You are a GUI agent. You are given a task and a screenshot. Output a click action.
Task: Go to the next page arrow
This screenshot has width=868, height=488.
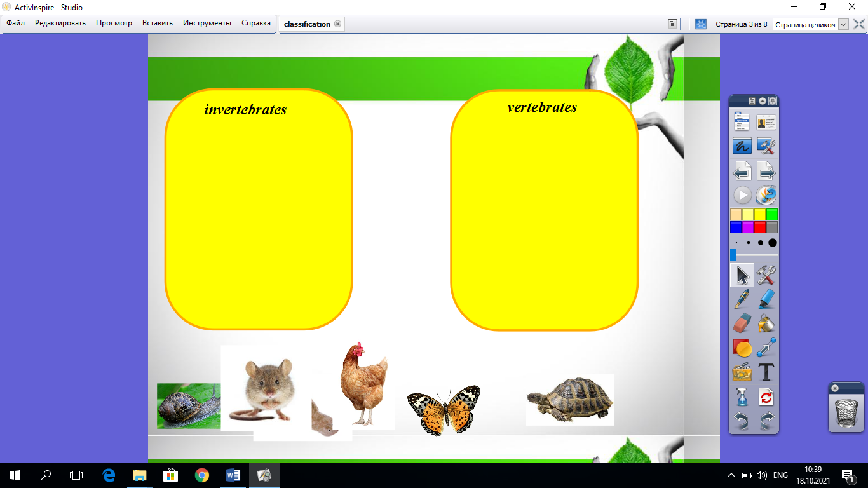tap(766, 172)
